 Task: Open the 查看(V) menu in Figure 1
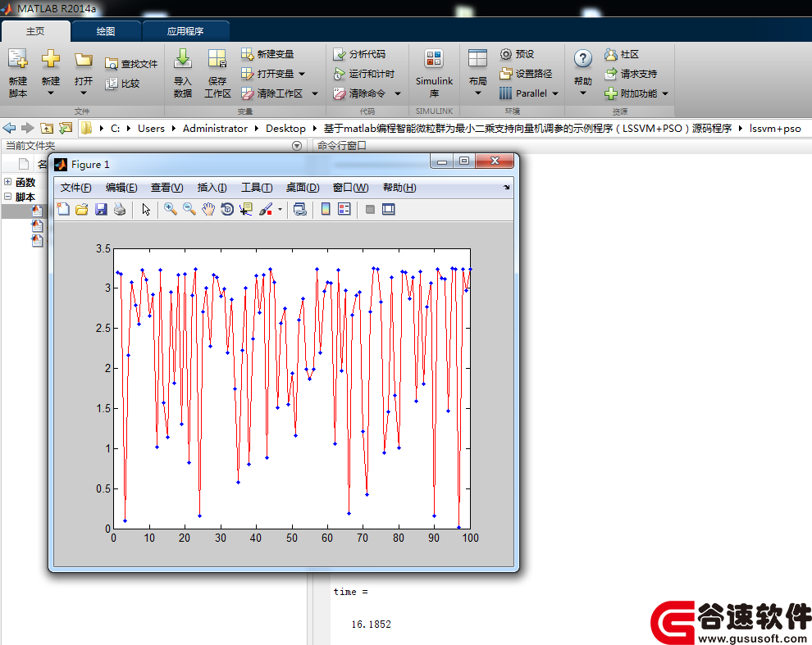tap(167, 188)
